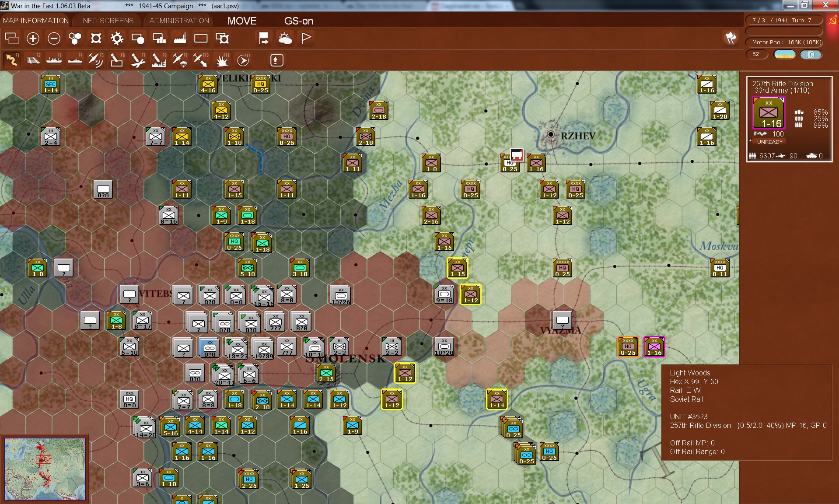Click the Rzhev city marker
The width and height of the screenshot is (839, 504).
click(x=551, y=134)
